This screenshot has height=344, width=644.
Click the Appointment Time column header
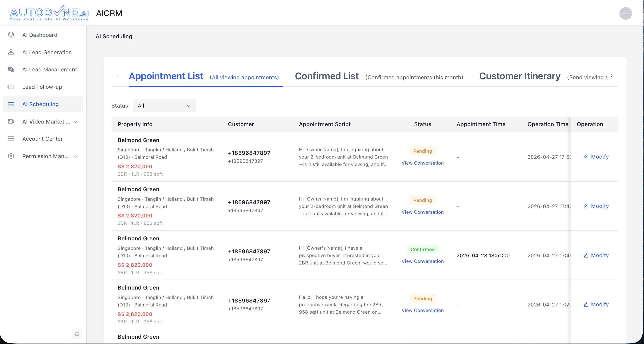coord(481,124)
